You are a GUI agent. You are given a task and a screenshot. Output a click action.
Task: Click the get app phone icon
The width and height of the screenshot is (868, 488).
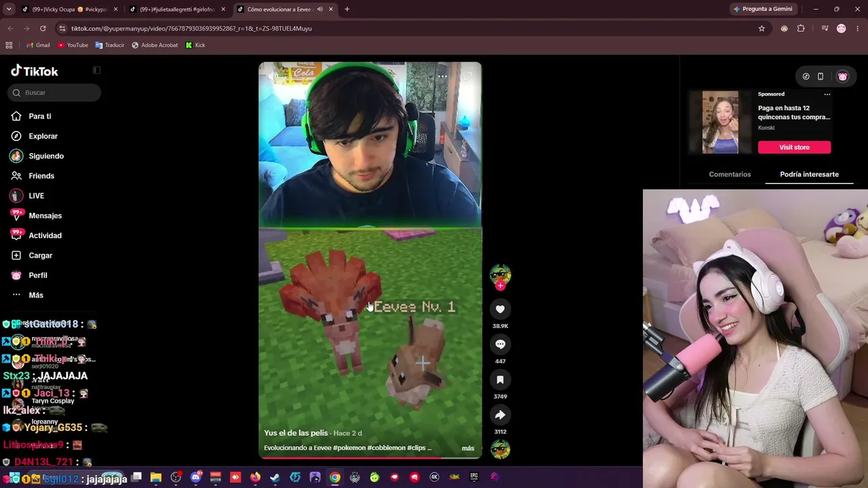click(821, 77)
